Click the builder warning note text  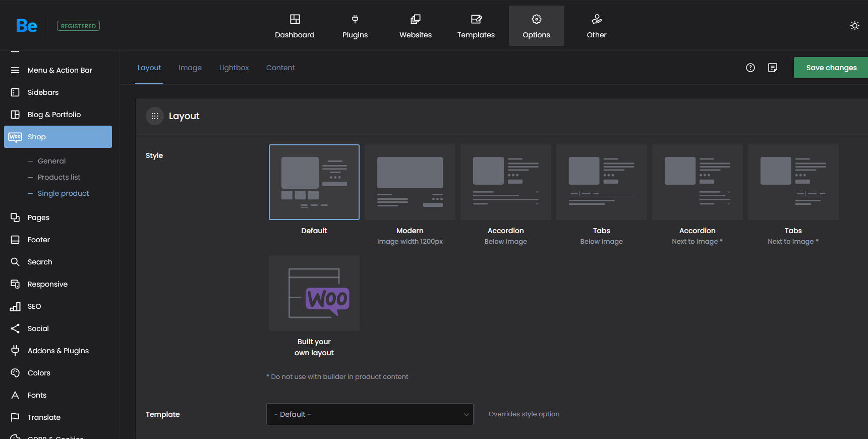coord(337,377)
